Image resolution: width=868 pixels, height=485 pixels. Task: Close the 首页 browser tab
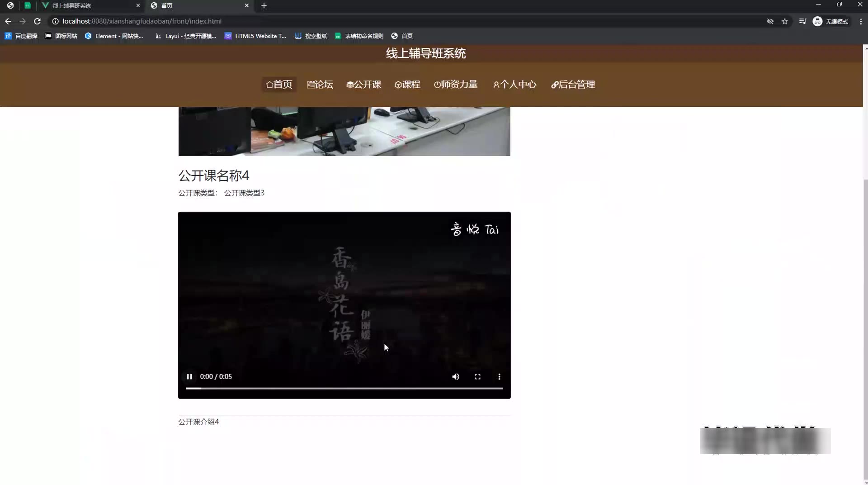tap(247, 5)
